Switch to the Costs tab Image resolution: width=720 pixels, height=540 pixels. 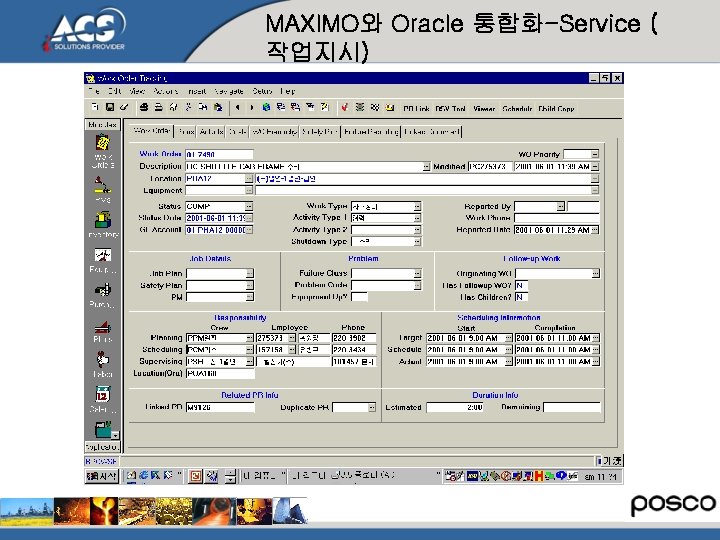[237, 132]
